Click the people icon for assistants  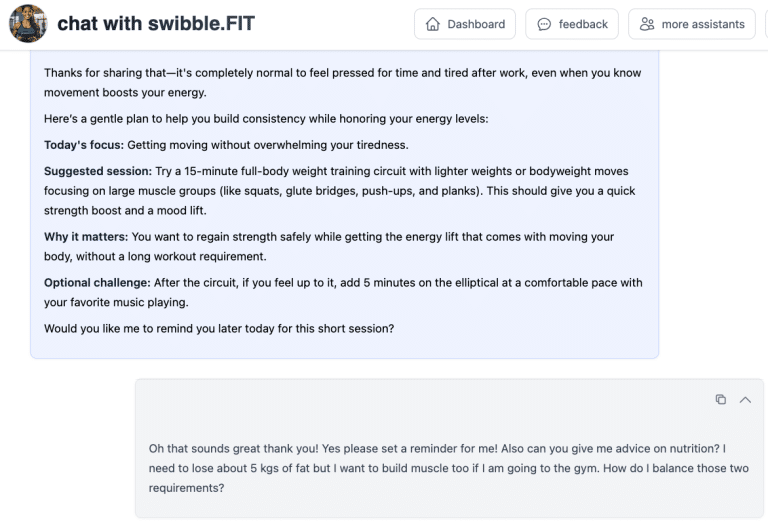pos(647,24)
